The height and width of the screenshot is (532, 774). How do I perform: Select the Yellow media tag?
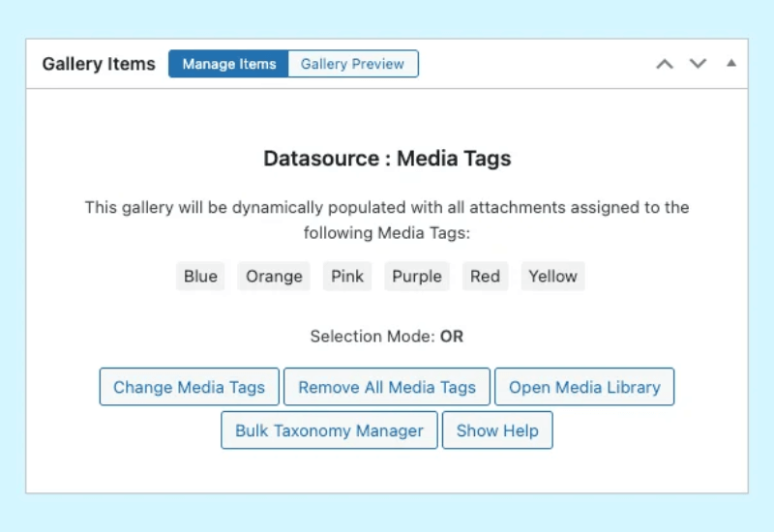[x=552, y=277]
